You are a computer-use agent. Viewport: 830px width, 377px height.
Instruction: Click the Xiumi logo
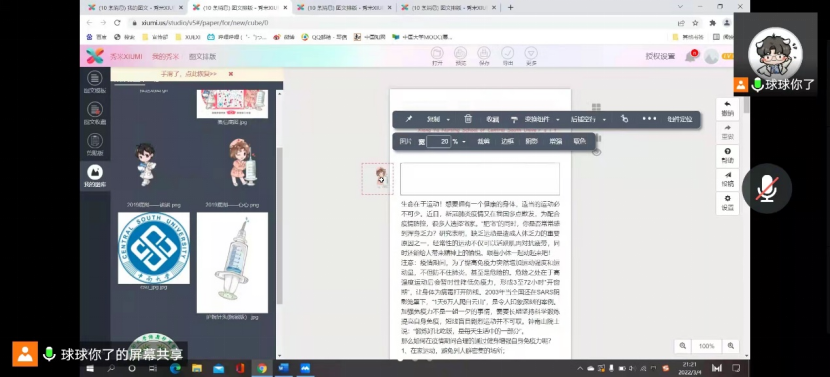95,56
